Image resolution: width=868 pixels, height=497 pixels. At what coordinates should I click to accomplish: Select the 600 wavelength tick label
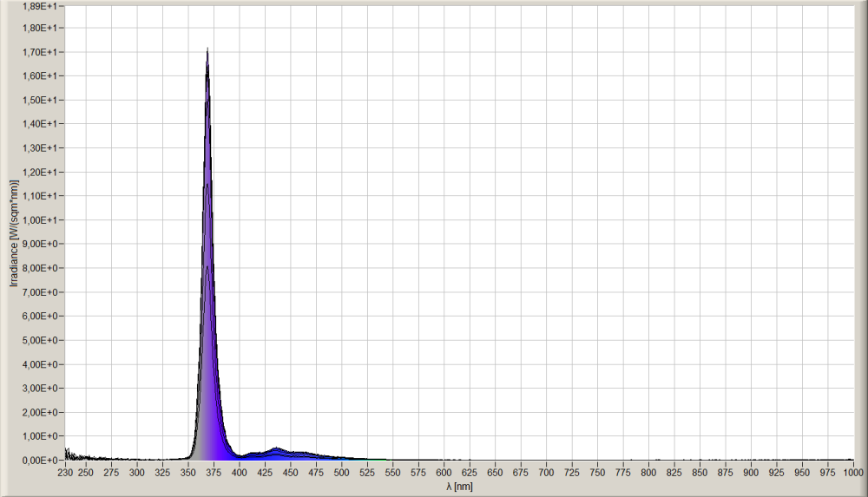[x=444, y=473]
